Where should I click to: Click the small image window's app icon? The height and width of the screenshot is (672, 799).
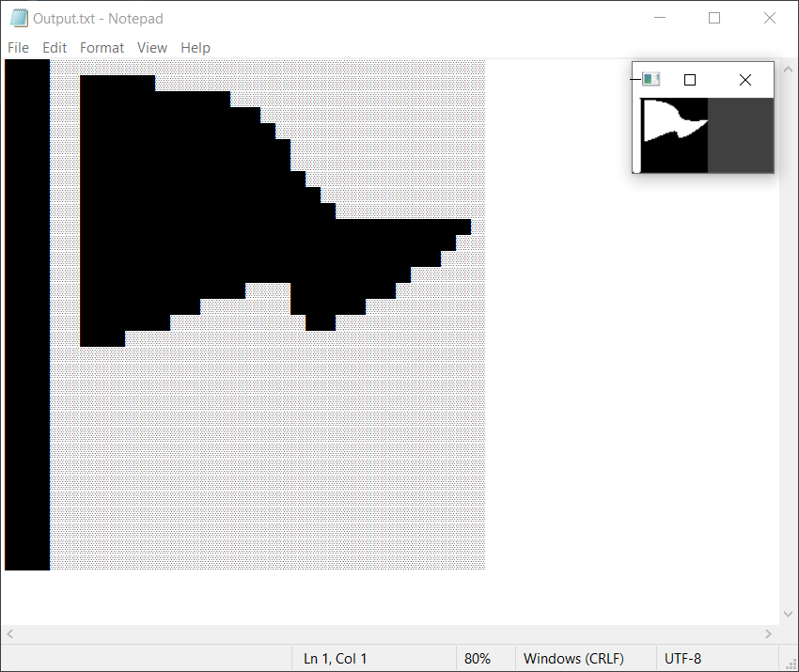click(650, 79)
